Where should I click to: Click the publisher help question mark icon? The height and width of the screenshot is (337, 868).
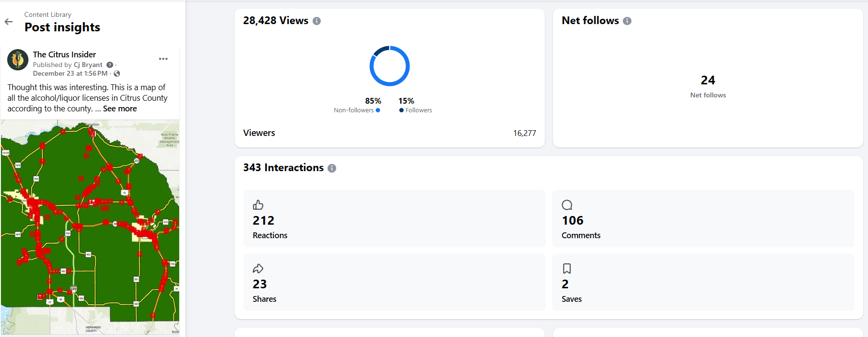110,65
